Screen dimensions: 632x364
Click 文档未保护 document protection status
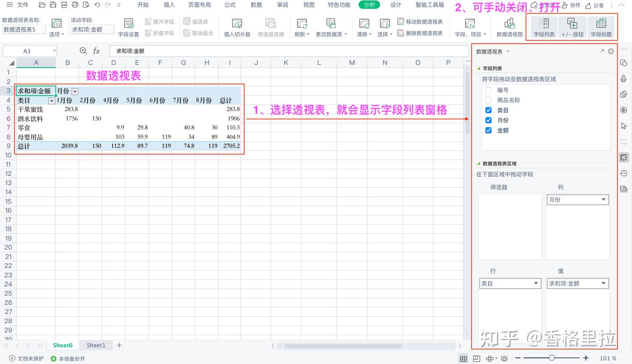pos(26,359)
